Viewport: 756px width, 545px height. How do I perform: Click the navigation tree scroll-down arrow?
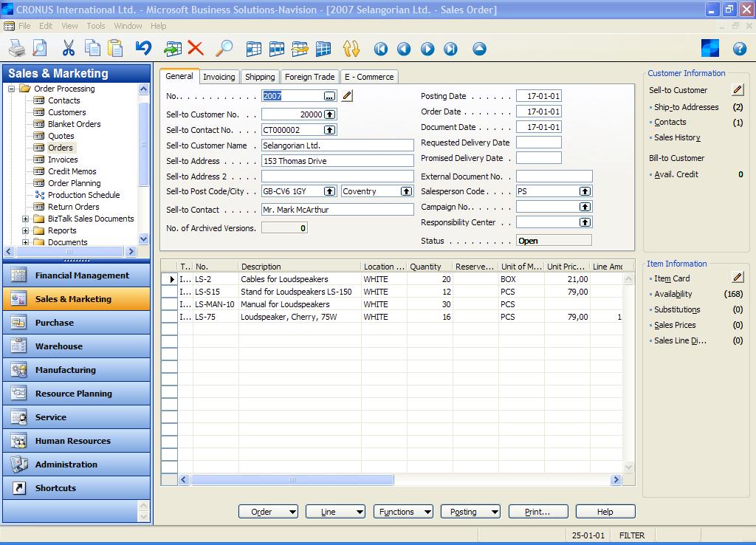pyautogui.click(x=144, y=239)
